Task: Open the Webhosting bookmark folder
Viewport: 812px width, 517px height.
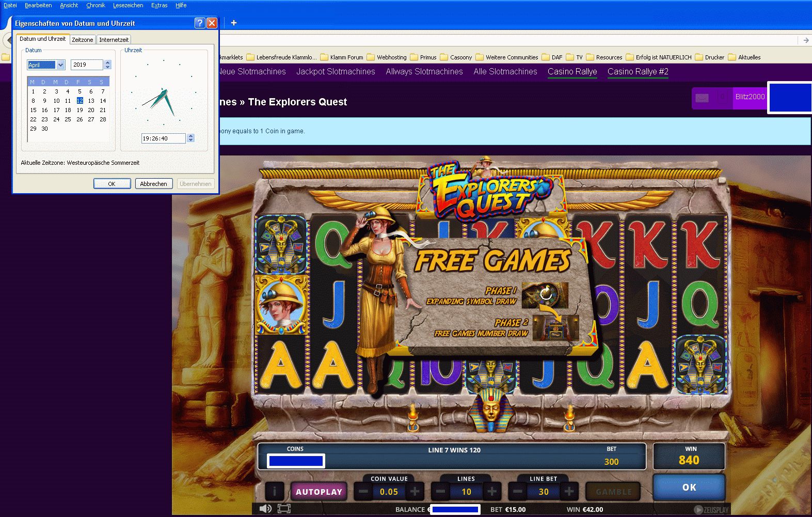Action: pos(387,57)
